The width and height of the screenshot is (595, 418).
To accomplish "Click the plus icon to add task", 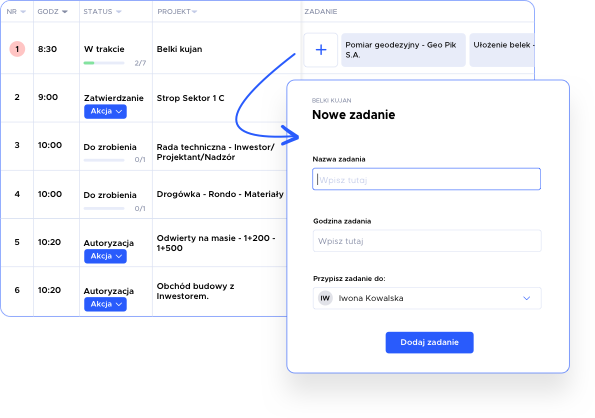I will click(x=321, y=50).
